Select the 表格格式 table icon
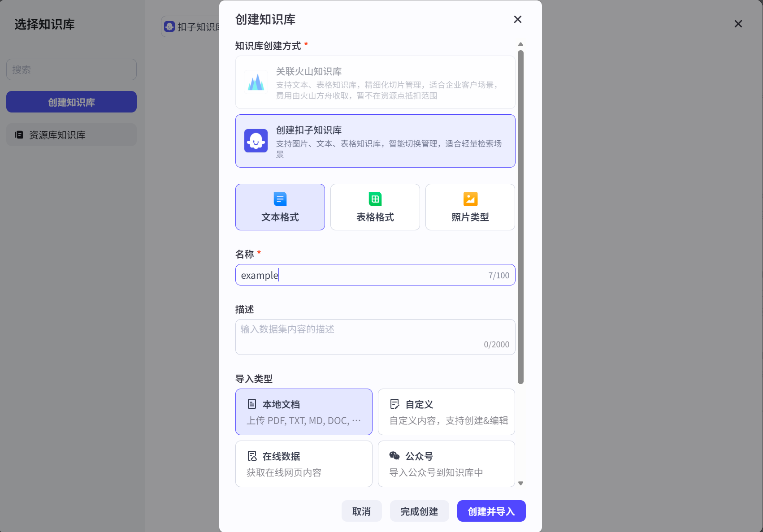The image size is (763, 532). pos(375,199)
